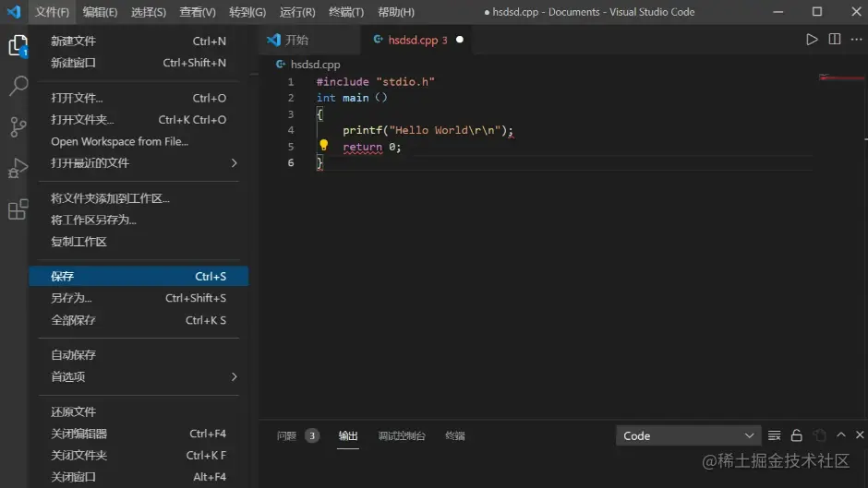Image resolution: width=868 pixels, height=488 pixels.
Task: Select 全部保存 menu entry
Action: pyautogui.click(x=139, y=320)
